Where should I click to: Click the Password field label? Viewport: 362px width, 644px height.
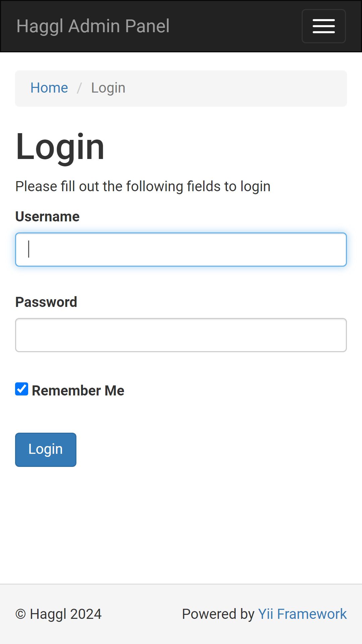[x=46, y=302]
